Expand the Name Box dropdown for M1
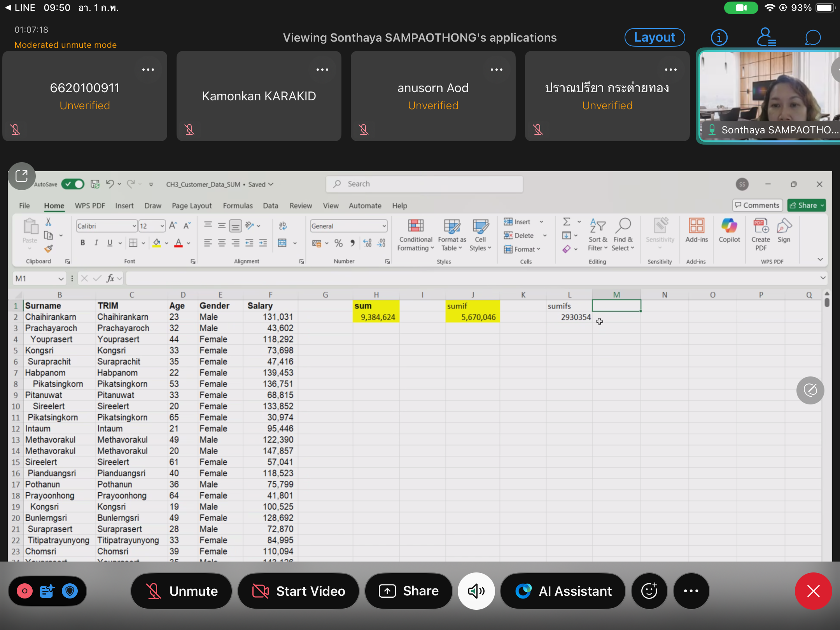This screenshot has height=630, width=840. [61, 278]
